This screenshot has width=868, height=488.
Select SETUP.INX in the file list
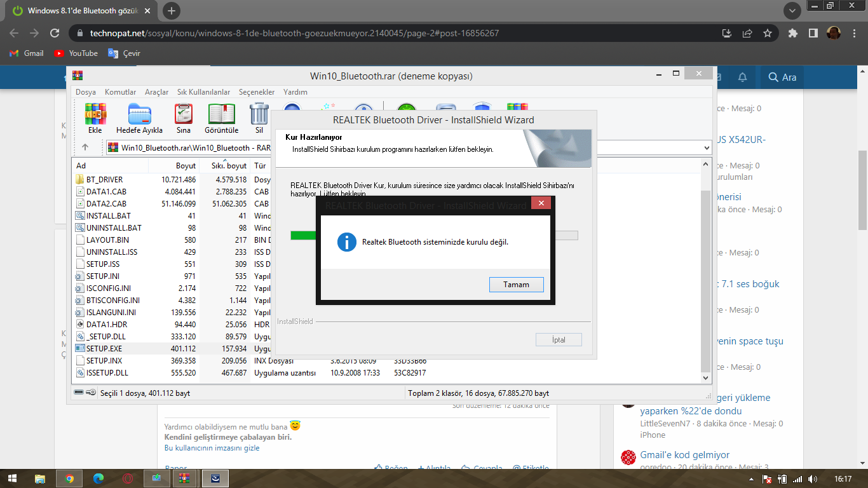coord(104,361)
